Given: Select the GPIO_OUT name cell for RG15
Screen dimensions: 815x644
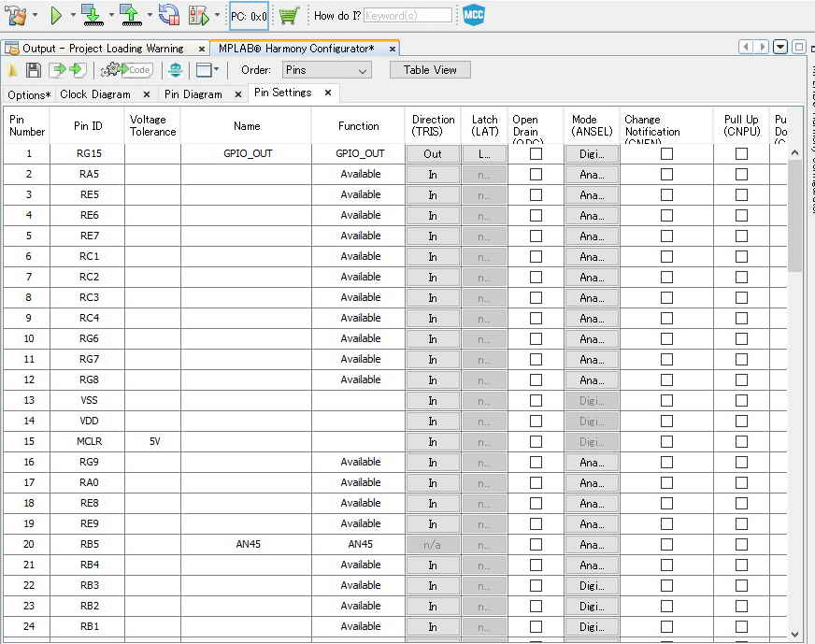Looking at the screenshot, I should pos(247,154).
